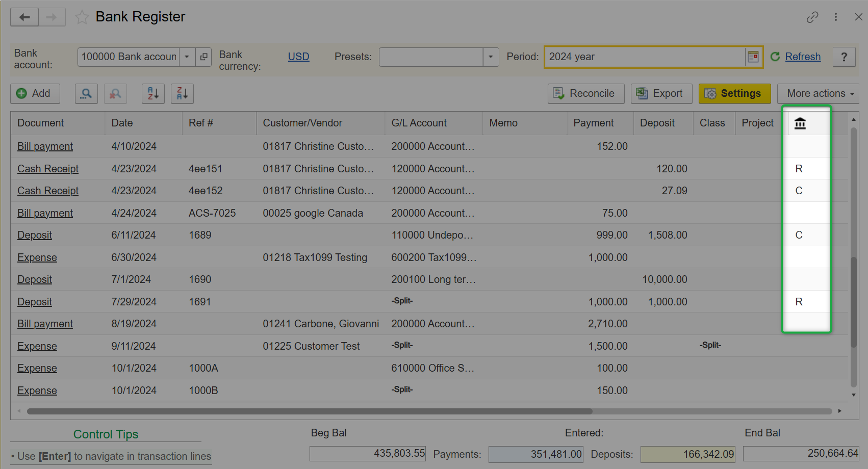Click the Presets input field
This screenshot has height=469, width=868.
click(431, 57)
